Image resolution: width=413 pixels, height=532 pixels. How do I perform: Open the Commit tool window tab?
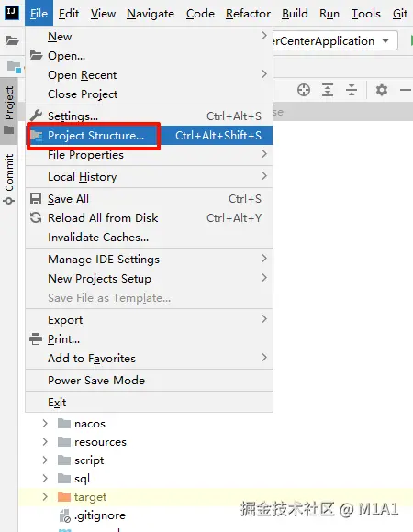[9, 179]
